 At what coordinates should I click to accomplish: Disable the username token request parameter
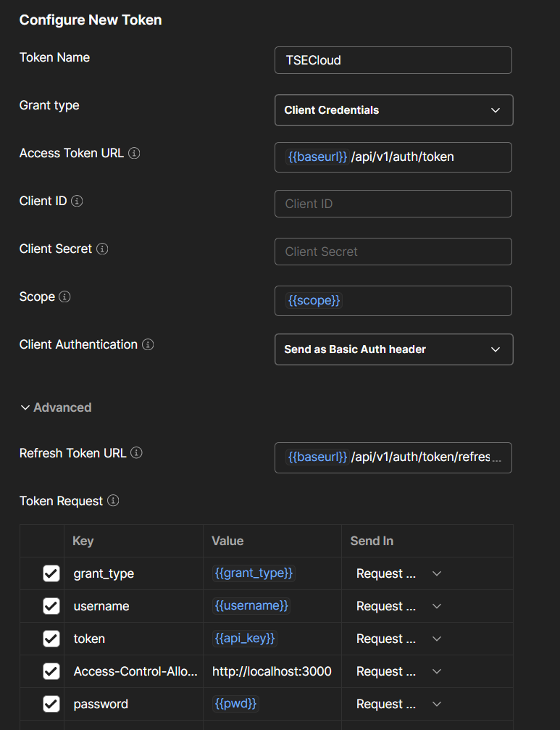click(x=51, y=605)
